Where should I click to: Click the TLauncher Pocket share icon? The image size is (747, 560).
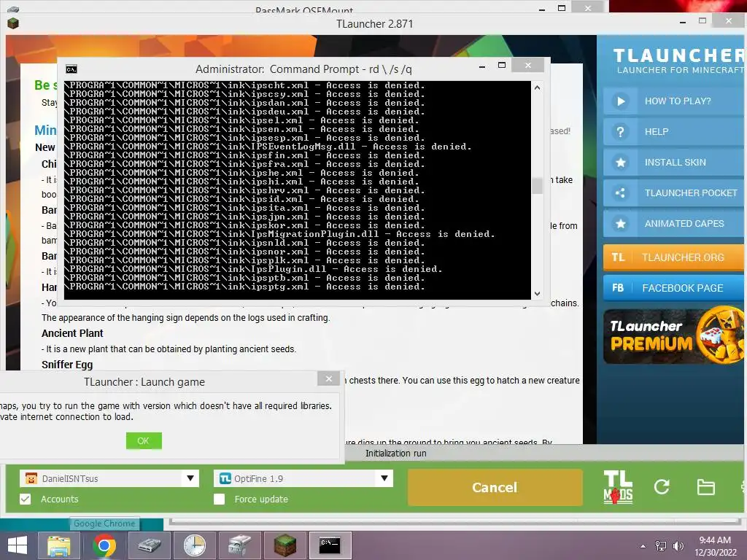pyautogui.click(x=620, y=192)
